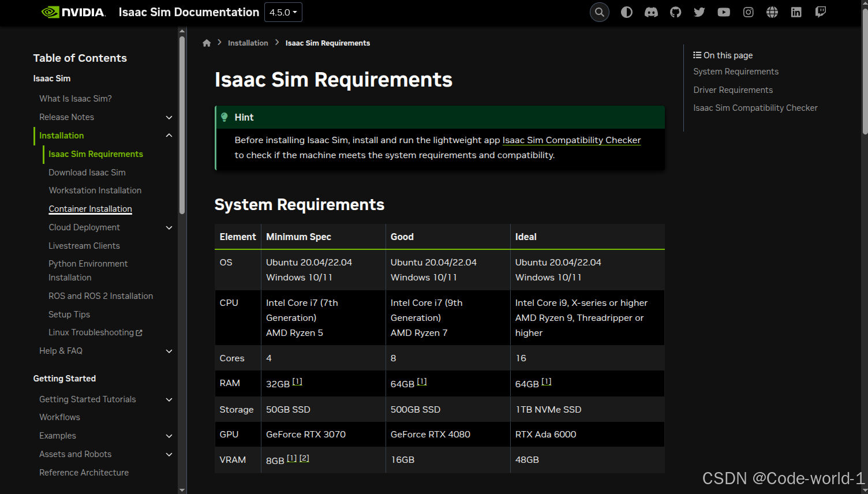
Task: Click the sidebar scrollbar thumb
Action: 182,125
